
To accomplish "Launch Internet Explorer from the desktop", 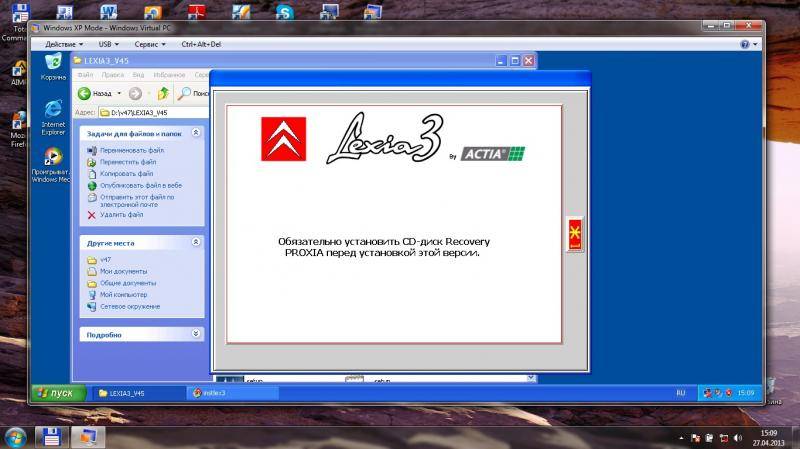I will 52,112.
